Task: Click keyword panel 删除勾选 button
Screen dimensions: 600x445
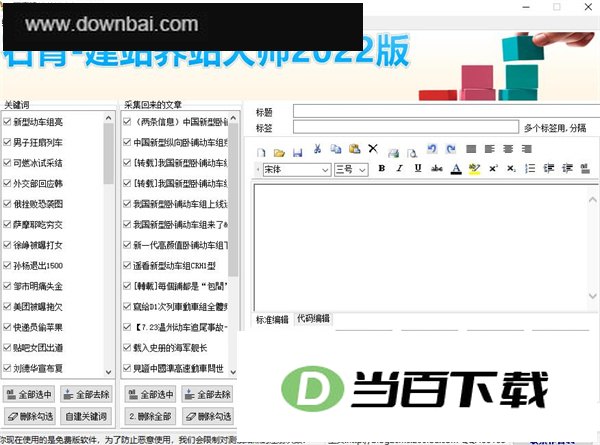Action: click(30, 416)
